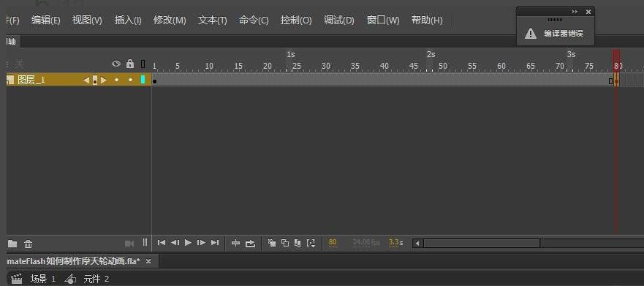Go to previous keyframe on 图层_1
This screenshot has height=286, width=644.
coord(86,80)
